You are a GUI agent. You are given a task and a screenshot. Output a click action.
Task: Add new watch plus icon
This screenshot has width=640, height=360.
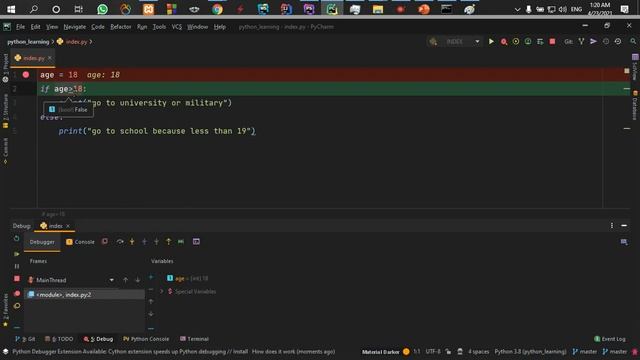point(151,278)
